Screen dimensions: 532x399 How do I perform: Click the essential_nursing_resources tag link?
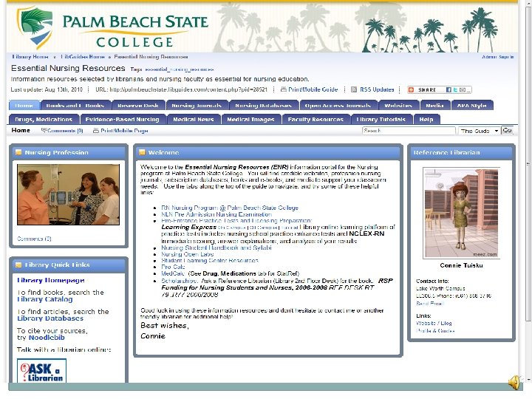(179, 69)
